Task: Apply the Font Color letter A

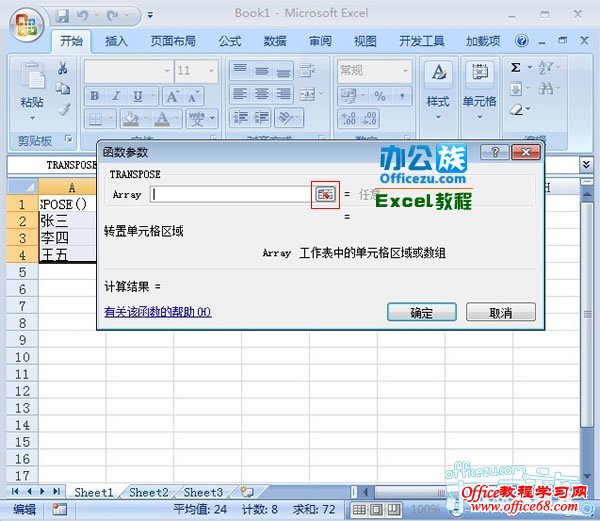Action: point(162,119)
